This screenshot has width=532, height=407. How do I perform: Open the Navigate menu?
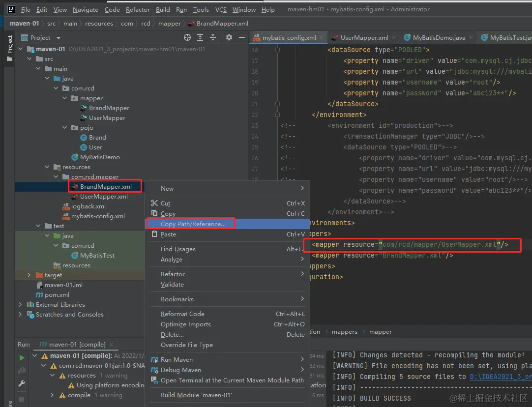[86, 9]
